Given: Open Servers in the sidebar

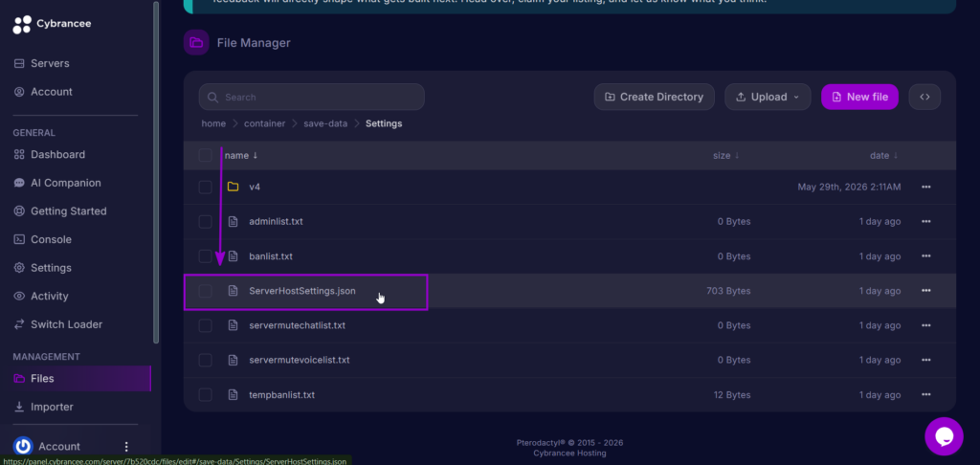Looking at the screenshot, I should [42, 63].
